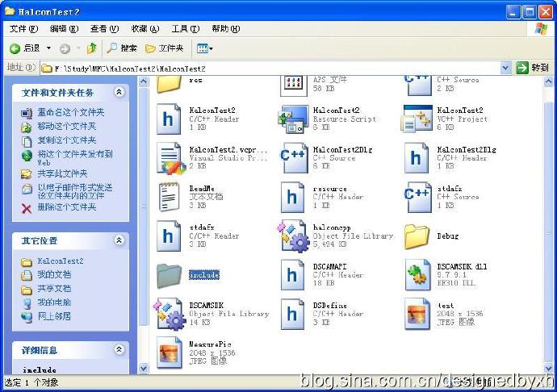The image size is (557, 392).
Task: Click the Go (转到) button
Action: 533,68
